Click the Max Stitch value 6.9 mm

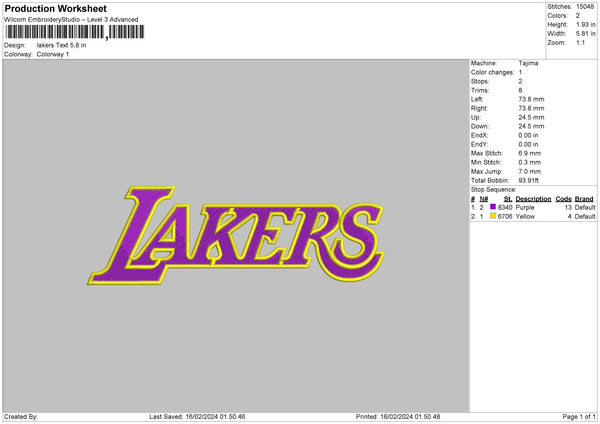pos(530,153)
